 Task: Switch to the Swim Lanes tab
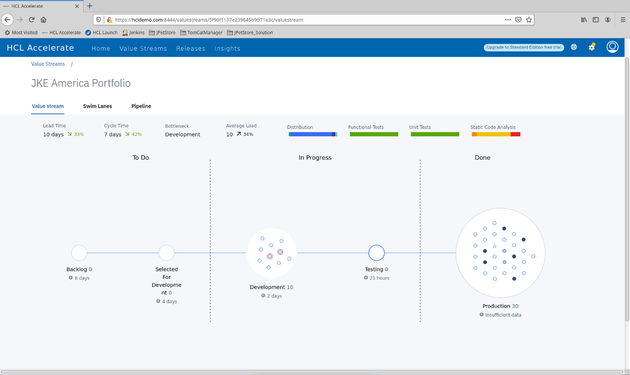pos(98,106)
